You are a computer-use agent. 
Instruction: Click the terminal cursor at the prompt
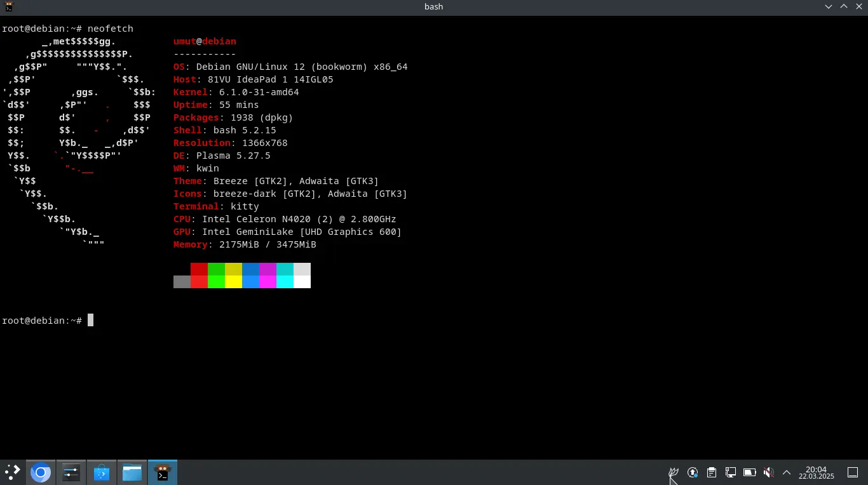tap(90, 321)
